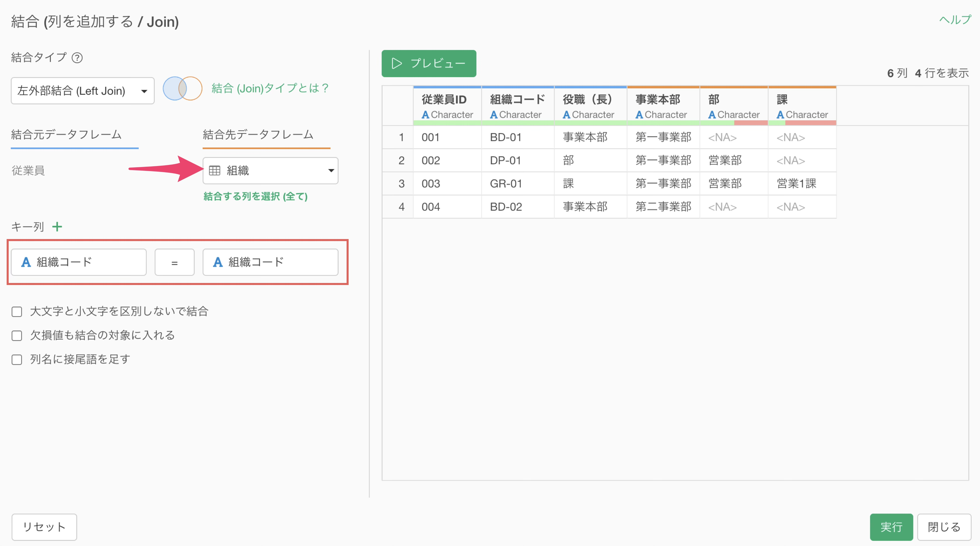
Task: Click the green plus to add key column
Action: click(57, 227)
